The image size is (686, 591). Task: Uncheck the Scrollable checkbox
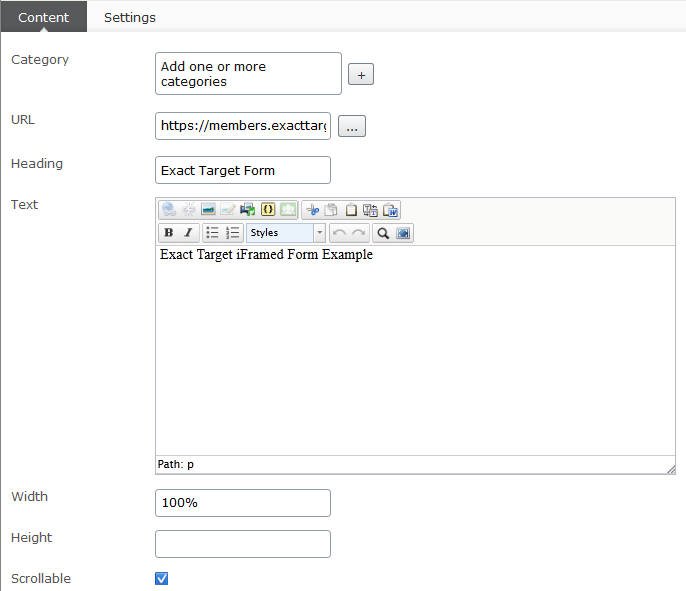(162, 578)
